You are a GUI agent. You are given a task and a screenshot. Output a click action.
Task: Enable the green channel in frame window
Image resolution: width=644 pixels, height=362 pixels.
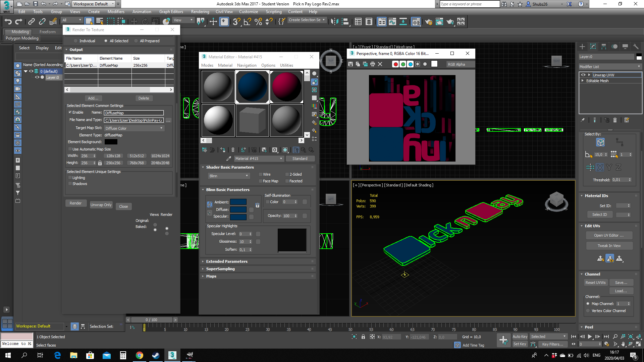click(x=403, y=64)
